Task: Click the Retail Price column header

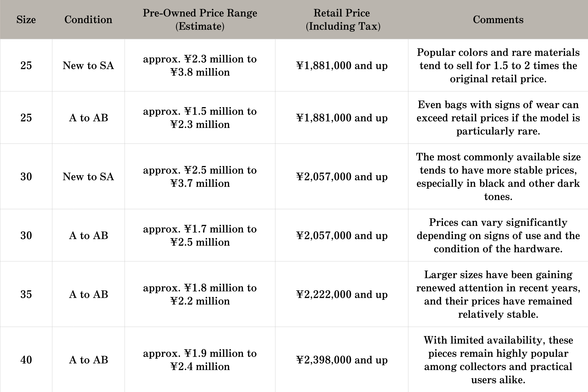Action: coord(342,20)
